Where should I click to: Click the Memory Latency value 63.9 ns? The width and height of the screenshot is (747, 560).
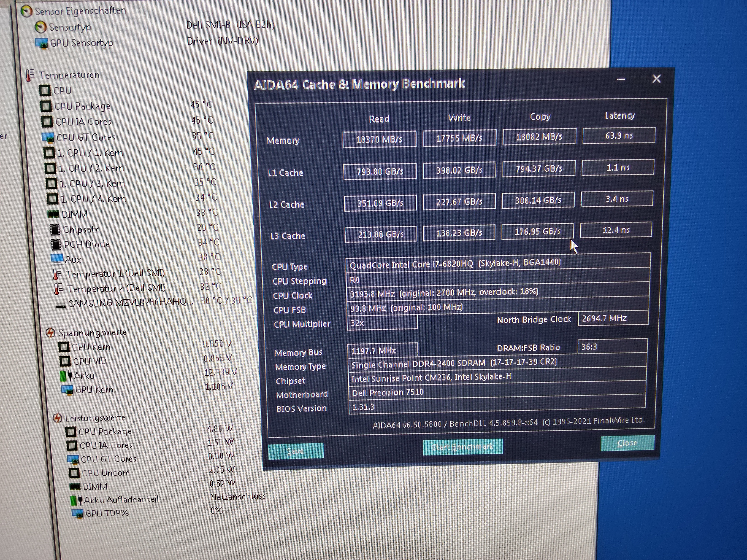[x=619, y=135]
